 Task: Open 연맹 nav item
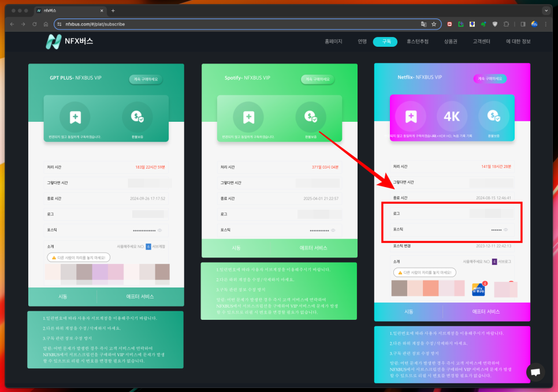point(362,42)
